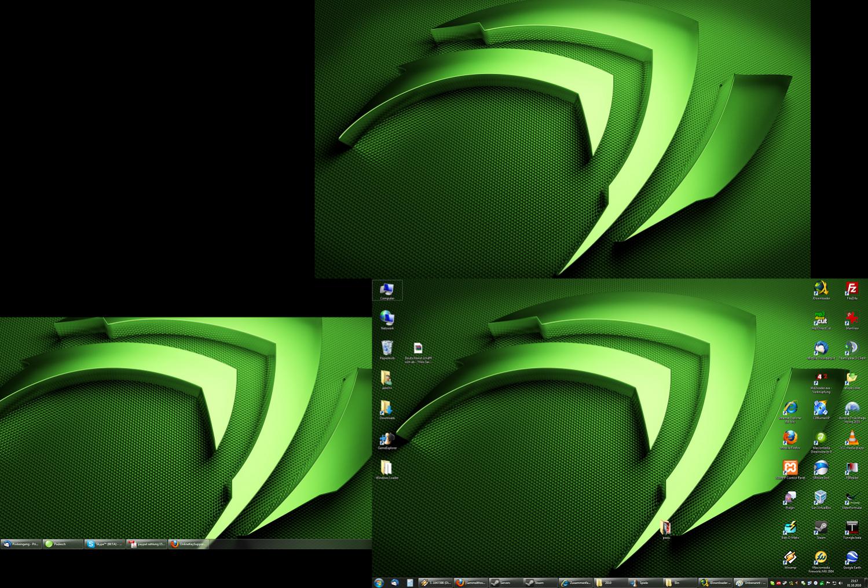868x588 pixels.
Task: Switch to the Spiele taskbar window
Action: (x=645, y=582)
